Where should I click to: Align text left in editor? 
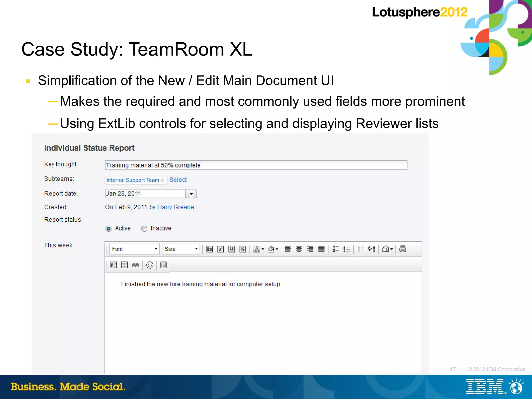288,249
